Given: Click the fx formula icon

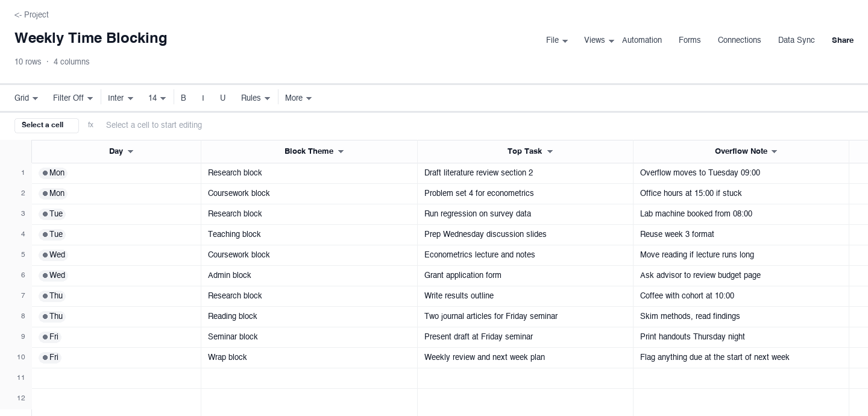Looking at the screenshot, I should [91, 125].
